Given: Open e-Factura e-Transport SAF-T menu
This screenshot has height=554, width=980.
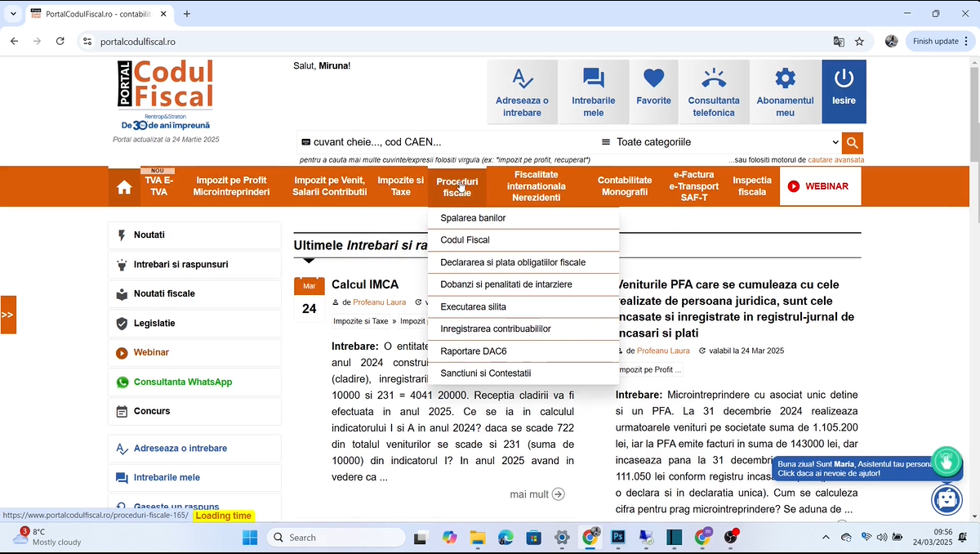Looking at the screenshot, I should (x=694, y=186).
